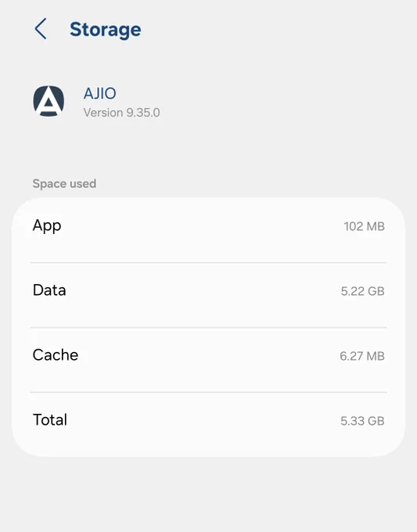Image resolution: width=417 pixels, height=532 pixels.
Task: Open the AJIO app name link
Action: 100,93
